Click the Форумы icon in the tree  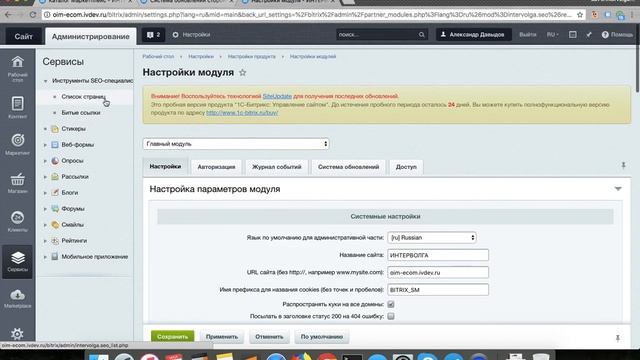55,209
